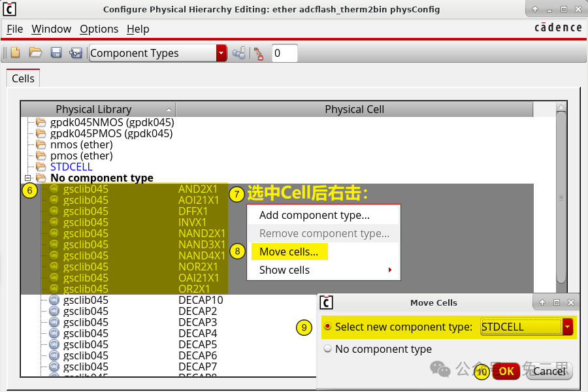
Task: Expand the Show cells submenu arrow
Action: (x=390, y=270)
